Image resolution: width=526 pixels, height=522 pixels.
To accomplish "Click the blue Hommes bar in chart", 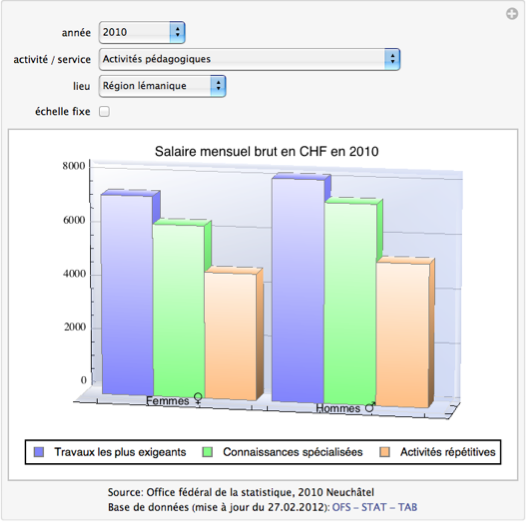I will coord(298,290).
